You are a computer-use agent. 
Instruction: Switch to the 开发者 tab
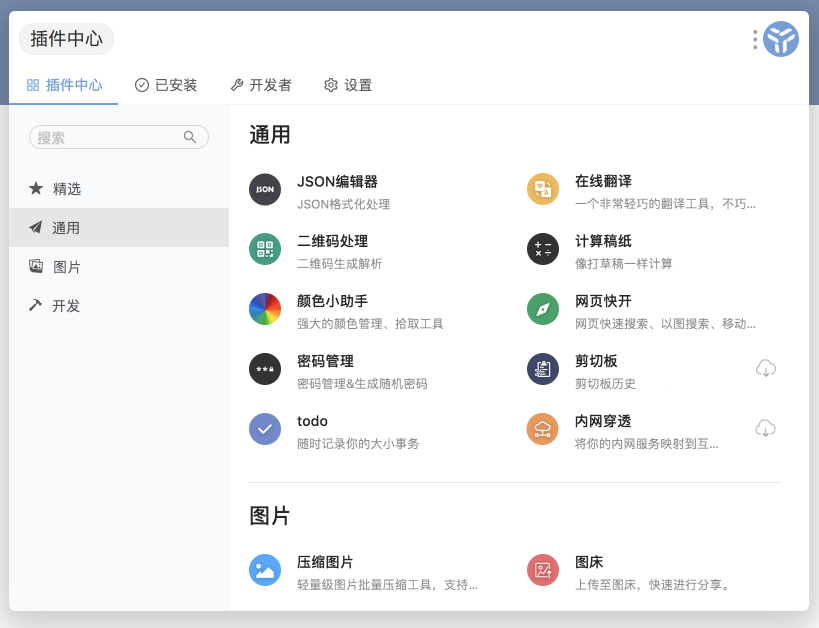point(261,85)
